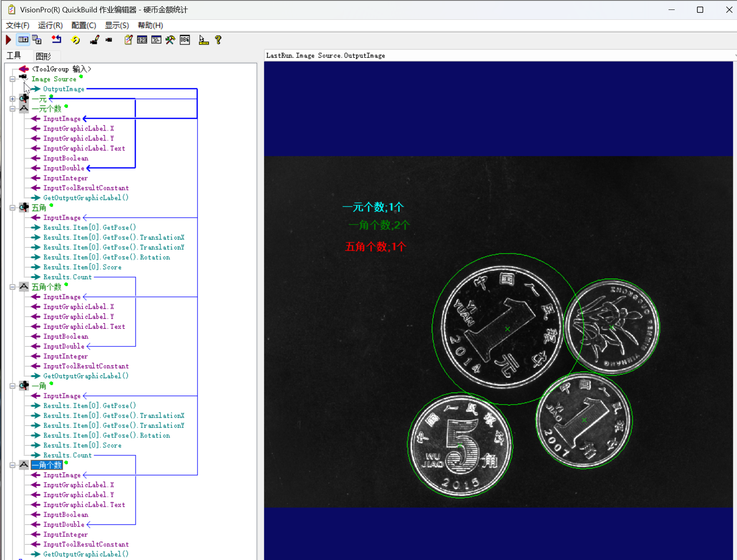Select InputImage under 一元个数
The image size is (737, 560).
[62, 119]
